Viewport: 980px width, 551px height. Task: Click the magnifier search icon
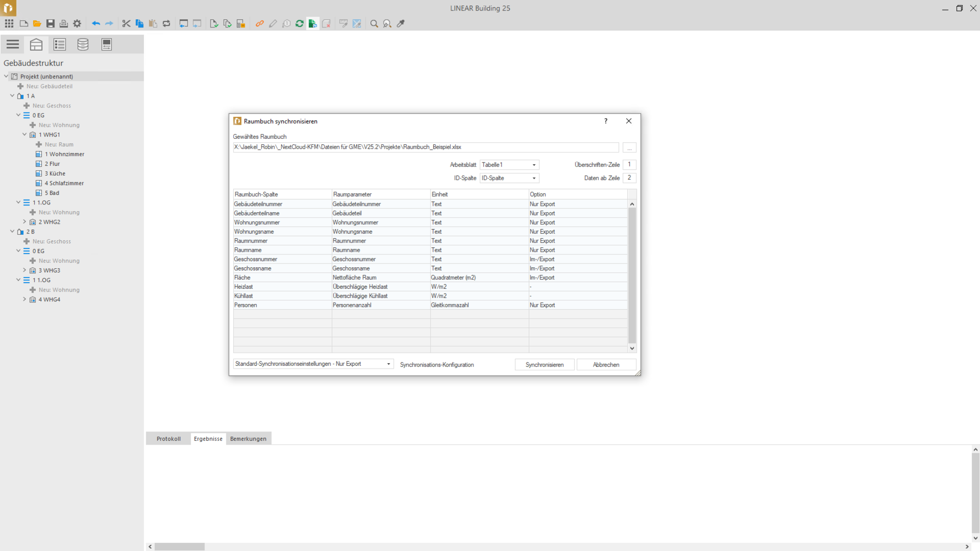pos(374,24)
